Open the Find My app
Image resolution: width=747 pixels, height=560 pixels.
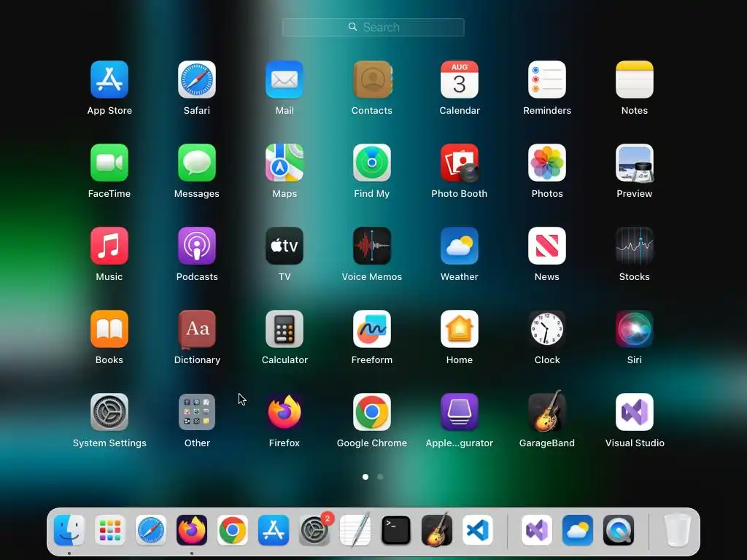pos(372,163)
